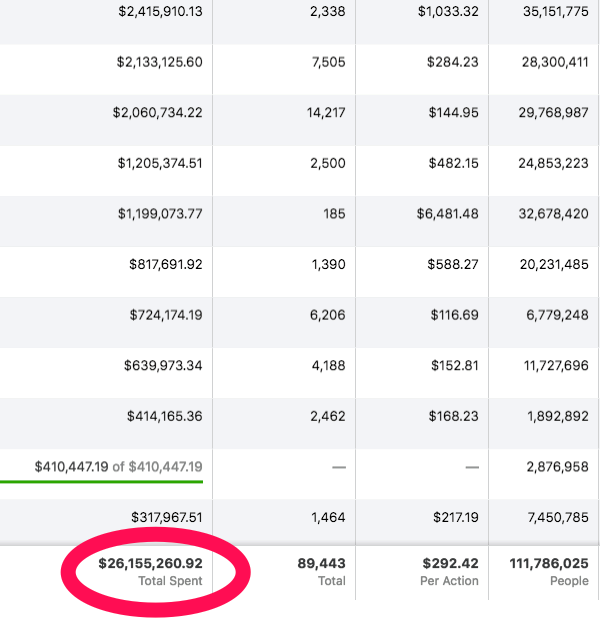The width and height of the screenshot is (600, 618).
Task: Click the $152.81 cost per action cell
Action: click(x=453, y=365)
